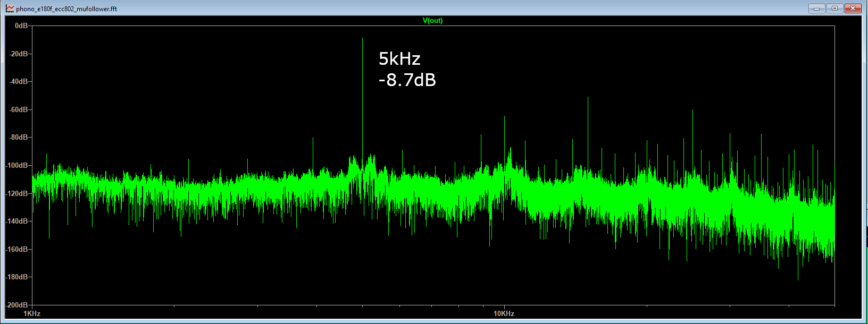Click the LTspice waveform icon in title bar

coord(10,8)
